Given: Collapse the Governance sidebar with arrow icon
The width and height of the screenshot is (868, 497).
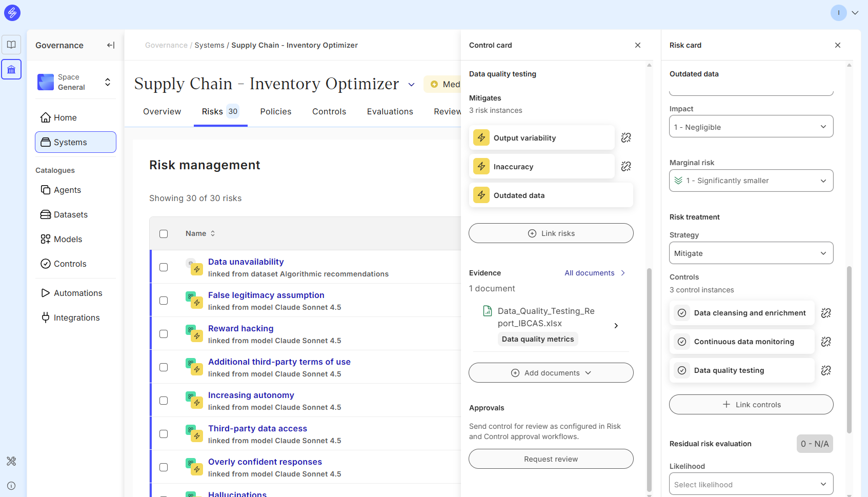Looking at the screenshot, I should [x=111, y=45].
